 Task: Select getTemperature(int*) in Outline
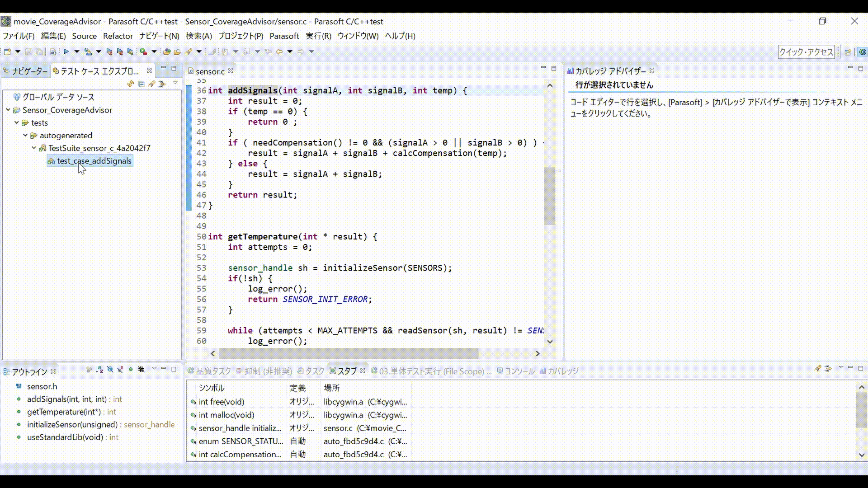point(71,412)
